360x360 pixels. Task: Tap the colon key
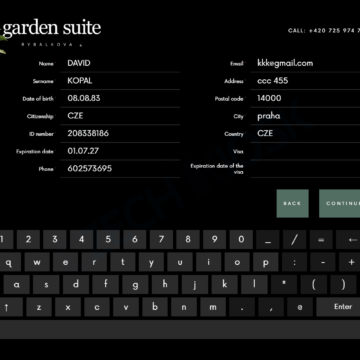point(294,262)
